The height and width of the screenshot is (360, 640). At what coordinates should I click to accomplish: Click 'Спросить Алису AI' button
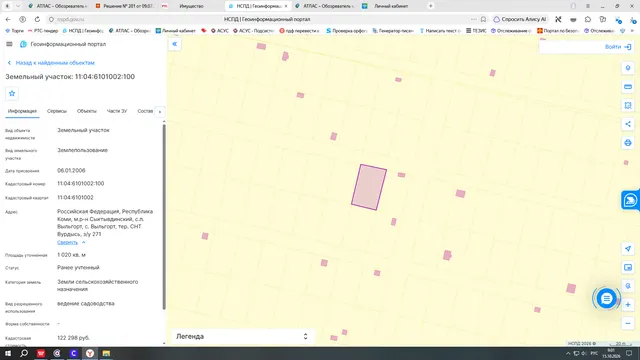click(520, 19)
